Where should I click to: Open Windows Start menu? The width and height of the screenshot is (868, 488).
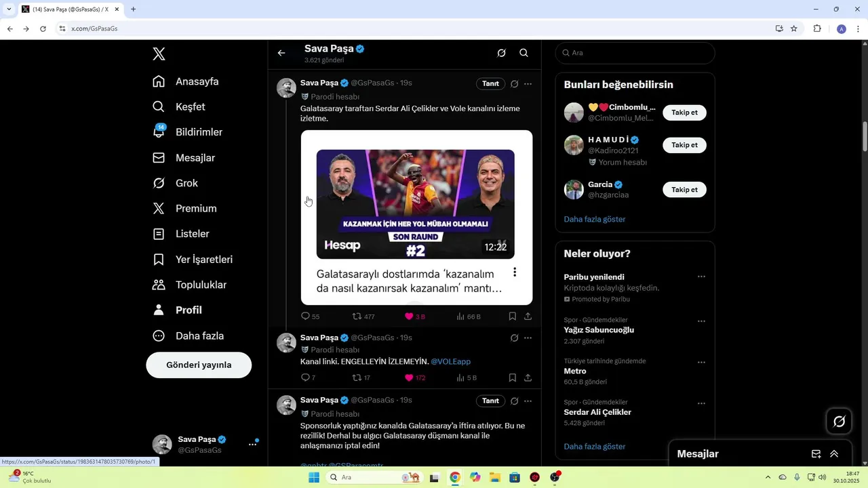[x=314, y=477]
